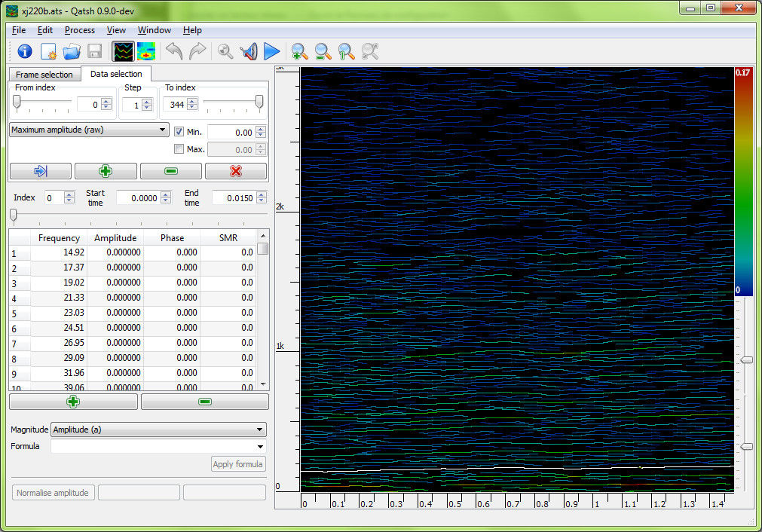Click the To index slider handle
762x532 pixels.
coord(259,102)
